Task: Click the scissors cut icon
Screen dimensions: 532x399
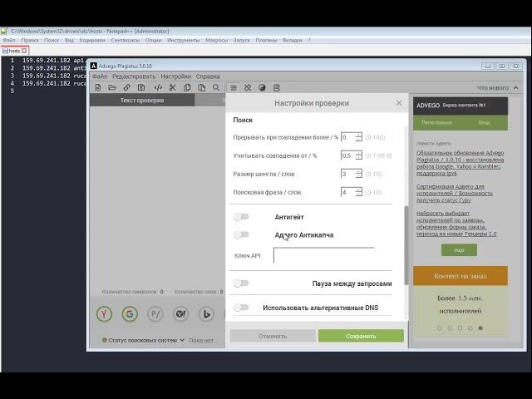Action: point(172,87)
